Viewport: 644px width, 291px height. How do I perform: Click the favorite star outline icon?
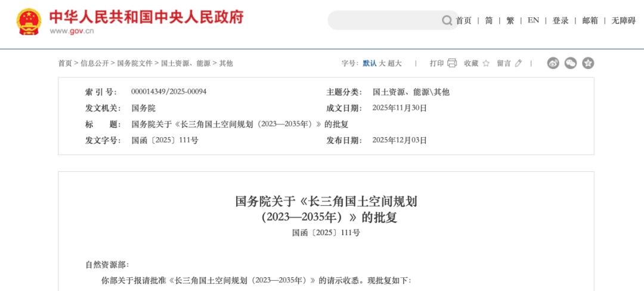click(486, 63)
